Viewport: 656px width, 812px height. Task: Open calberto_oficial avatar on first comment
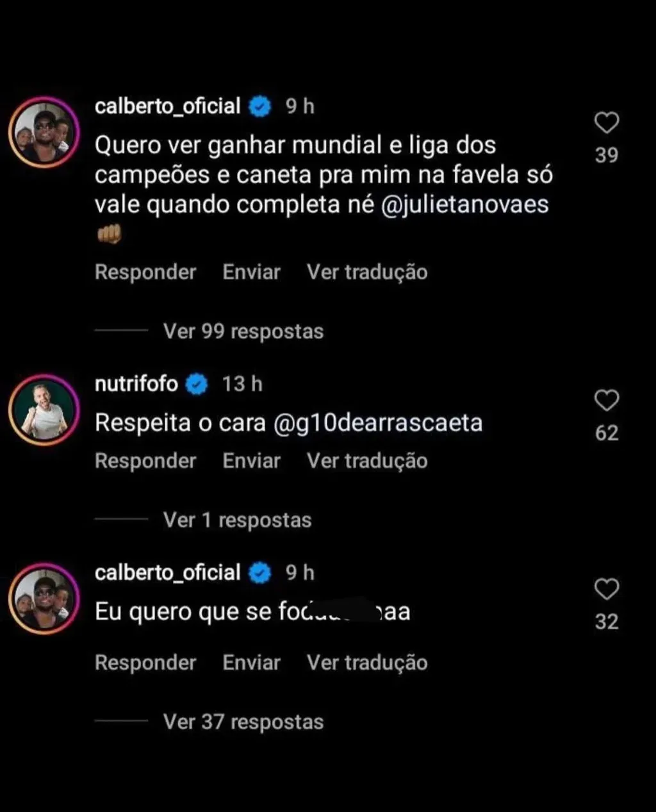click(43, 133)
